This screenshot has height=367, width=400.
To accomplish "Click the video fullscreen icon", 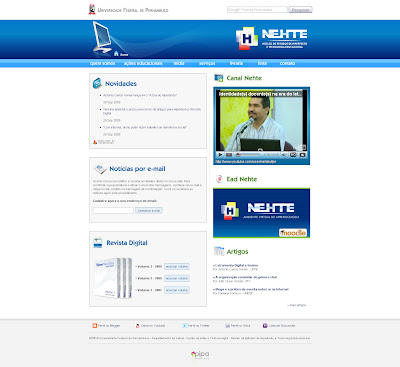I will point(293,155).
